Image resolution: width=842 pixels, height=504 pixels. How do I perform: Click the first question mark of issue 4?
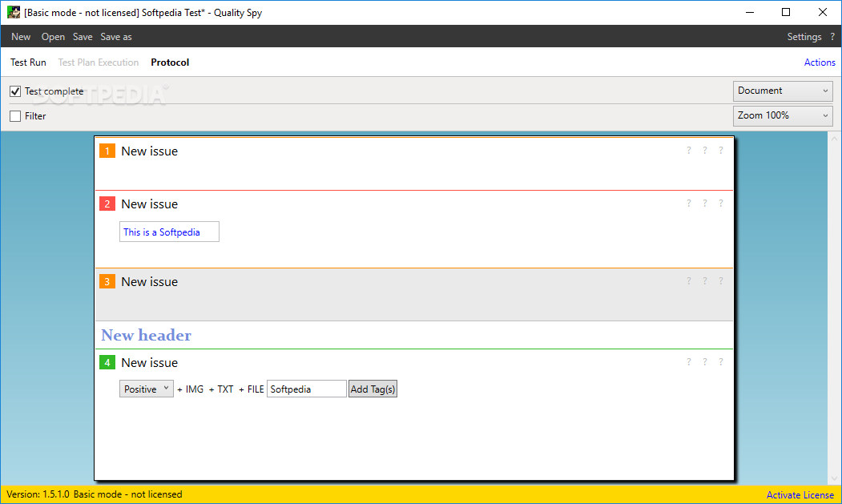point(688,362)
